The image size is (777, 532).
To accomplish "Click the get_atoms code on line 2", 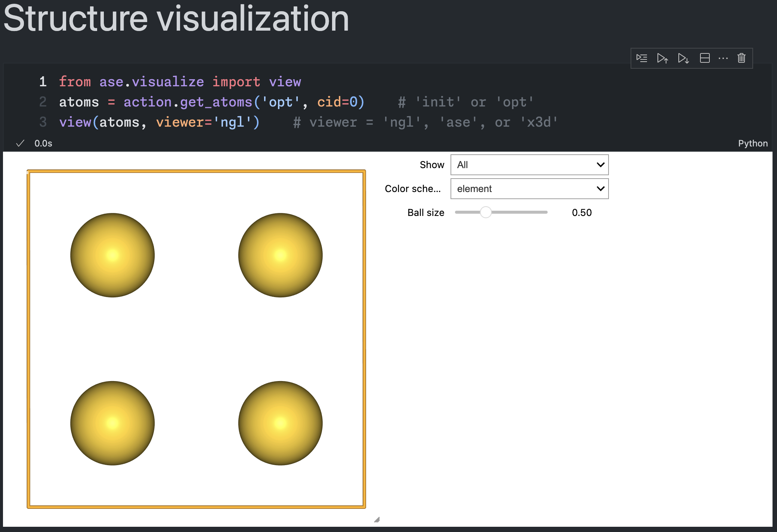I will click(x=216, y=102).
